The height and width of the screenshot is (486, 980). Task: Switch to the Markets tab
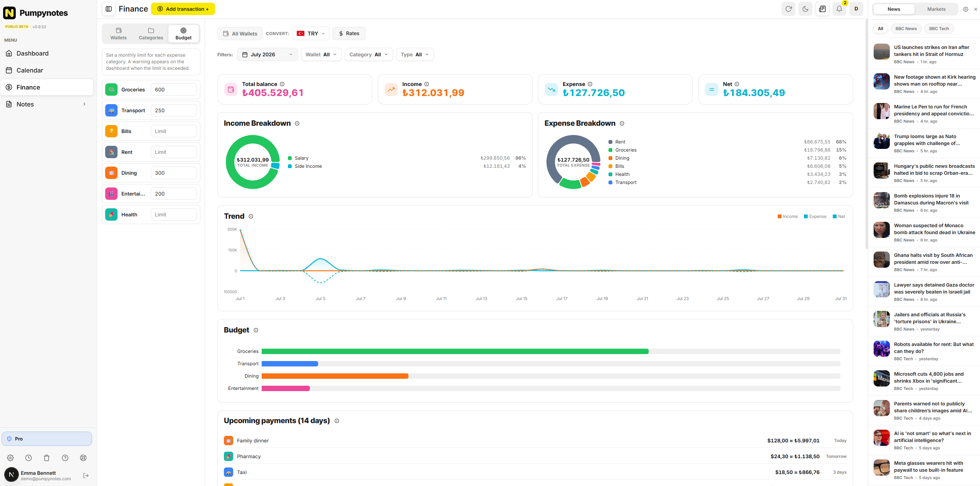936,9
